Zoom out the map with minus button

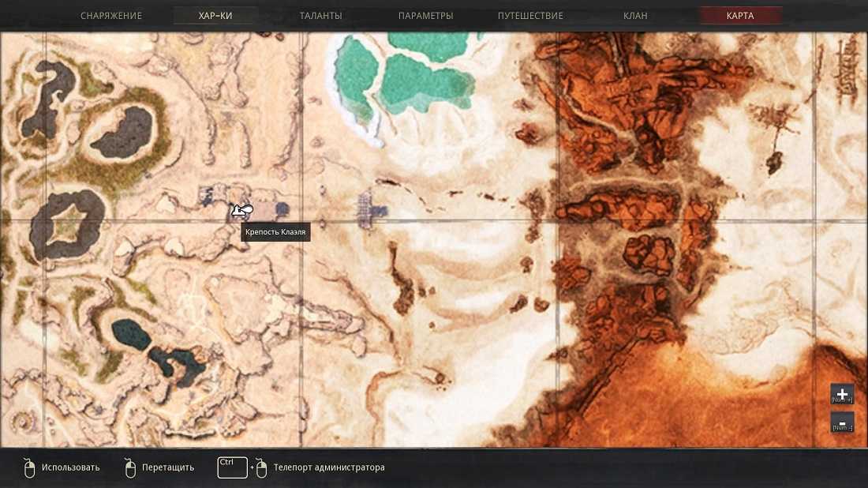click(x=842, y=422)
